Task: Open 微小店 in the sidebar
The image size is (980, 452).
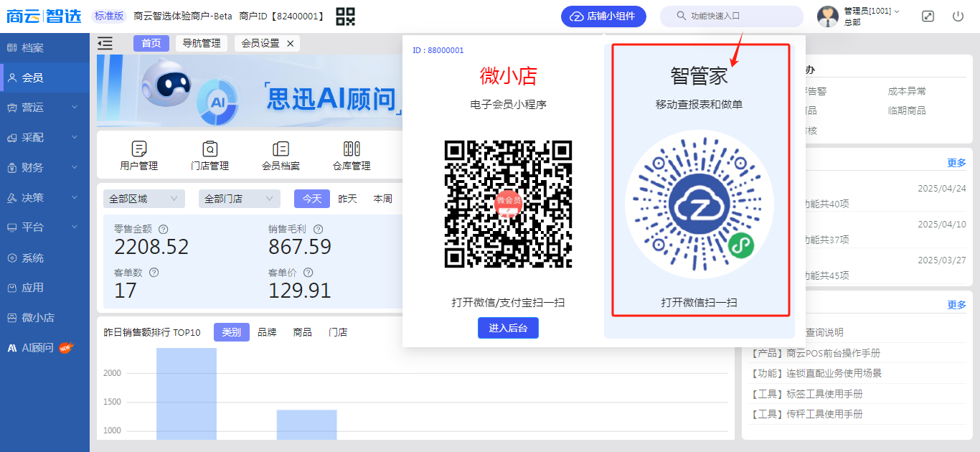Action: point(44,318)
